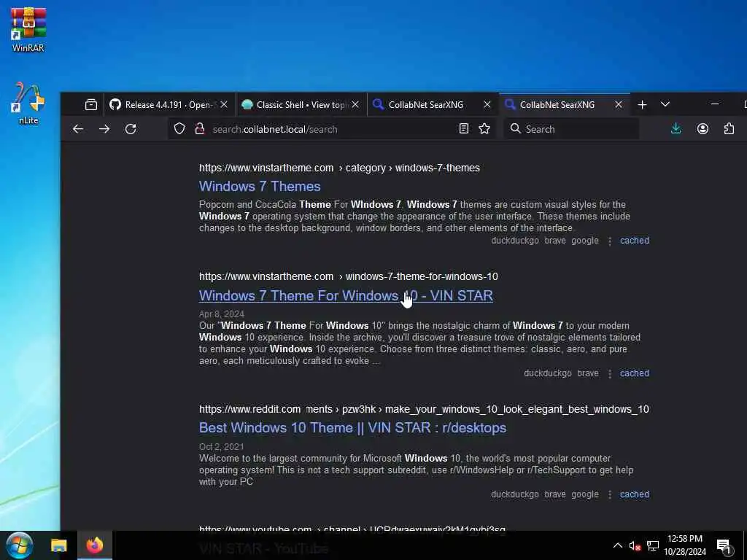This screenshot has width=747, height=560.
Task: Open the Windows Start button
Action: click(19, 545)
